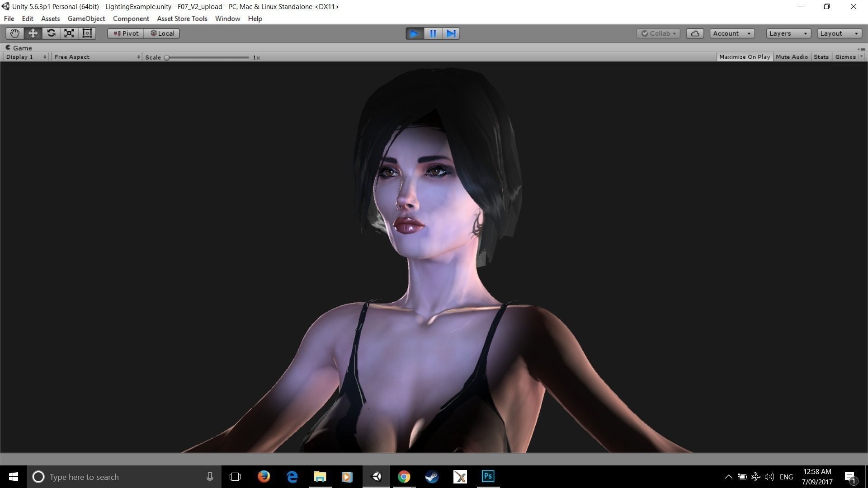The height and width of the screenshot is (488, 868).
Task: Step forward one frame
Action: tap(451, 33)
